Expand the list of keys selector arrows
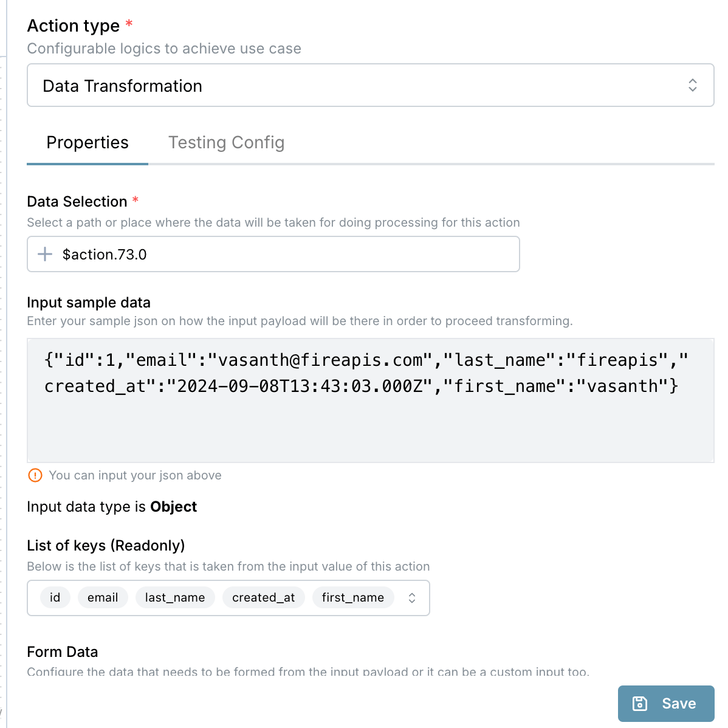This screenshot has height=728, width=728. pos(412,598)
